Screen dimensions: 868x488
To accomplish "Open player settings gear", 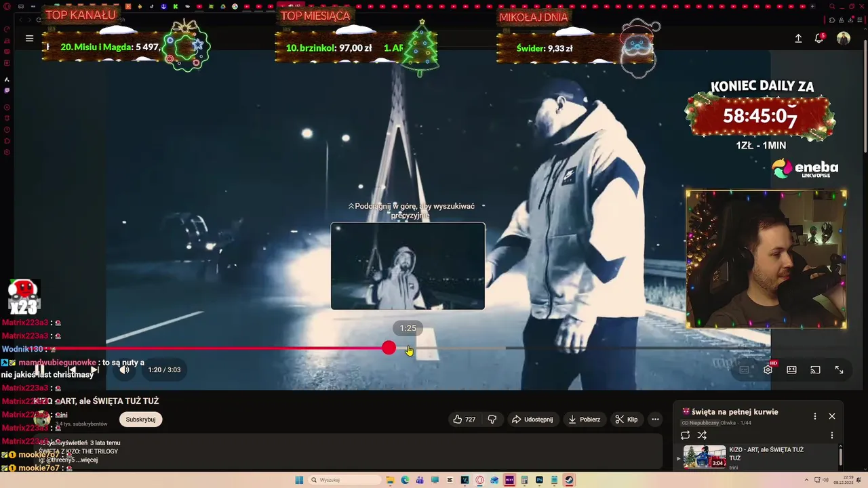I will point(768,369).
